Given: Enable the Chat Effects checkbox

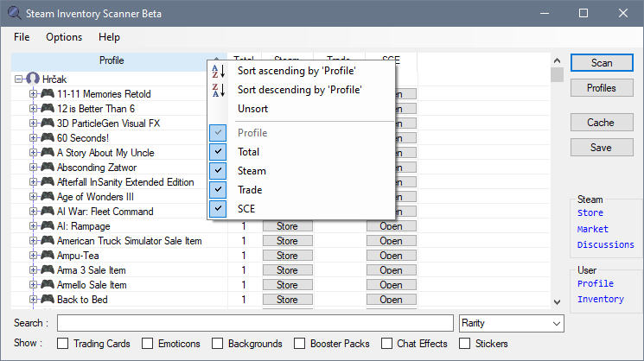Looking at the screenshot, I should pyautogui.click(x=386, y=344).
